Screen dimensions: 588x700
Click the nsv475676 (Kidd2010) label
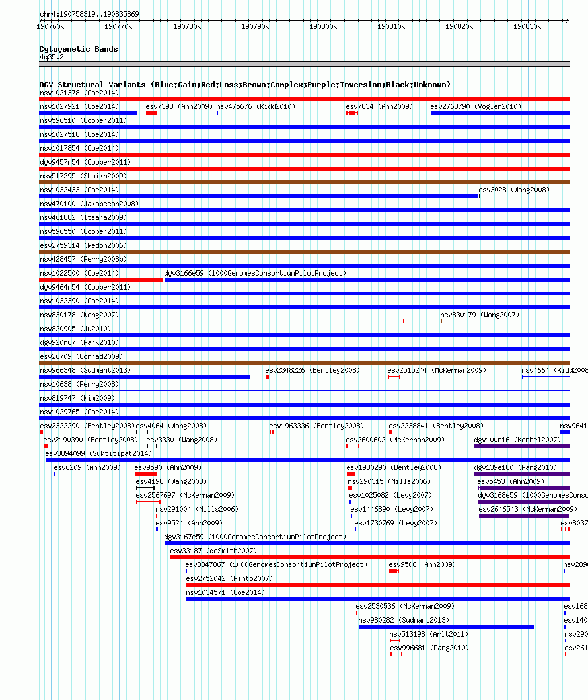click(x=256, y=106)
